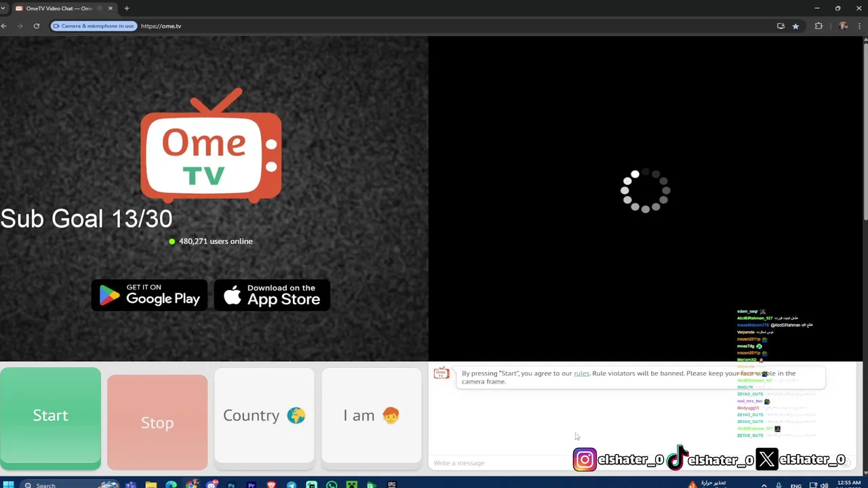868x488 pixels.
Task: Open the clock showing 12:55 AM
Action: (849, 484)
